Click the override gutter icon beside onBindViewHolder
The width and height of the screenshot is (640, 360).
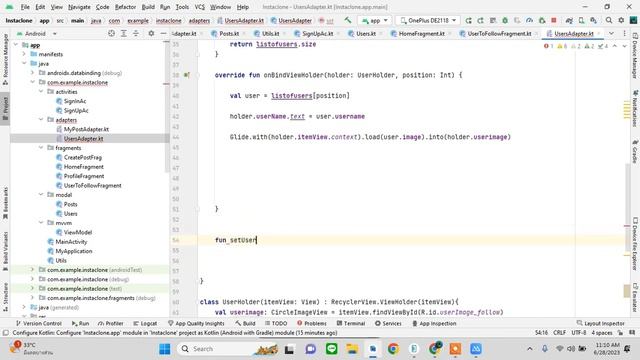187,75
